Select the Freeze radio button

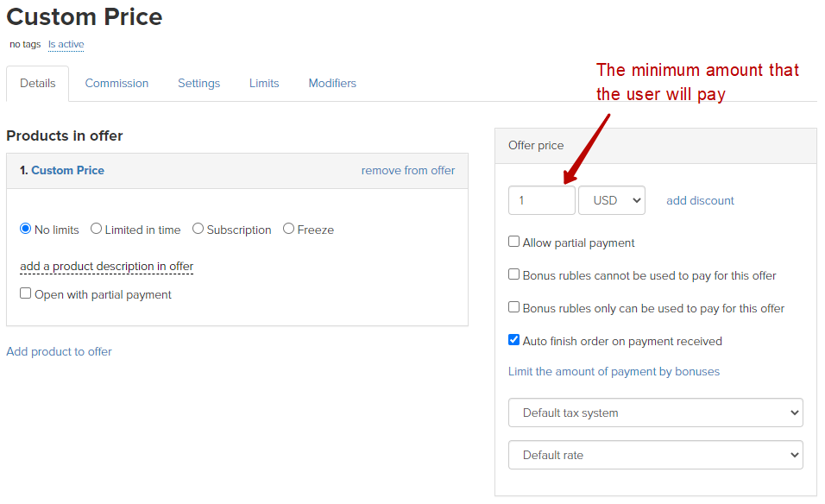tap(289, 230)
